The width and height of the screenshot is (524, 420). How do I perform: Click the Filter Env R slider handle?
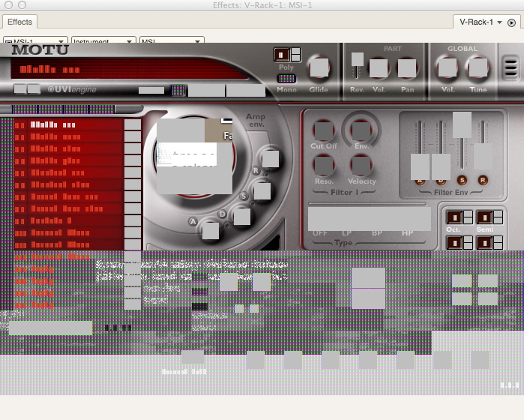(483, 157)
